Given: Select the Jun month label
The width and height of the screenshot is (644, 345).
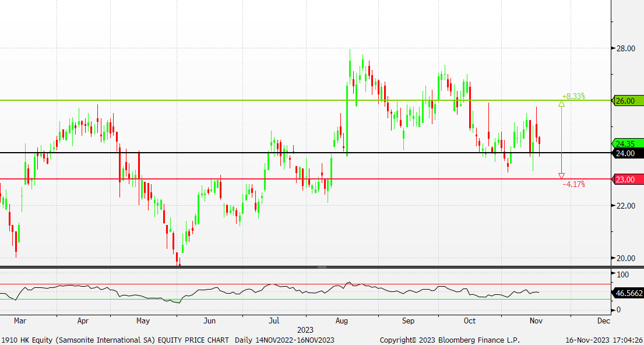Looking at the screenshot, I should (210, 321).
